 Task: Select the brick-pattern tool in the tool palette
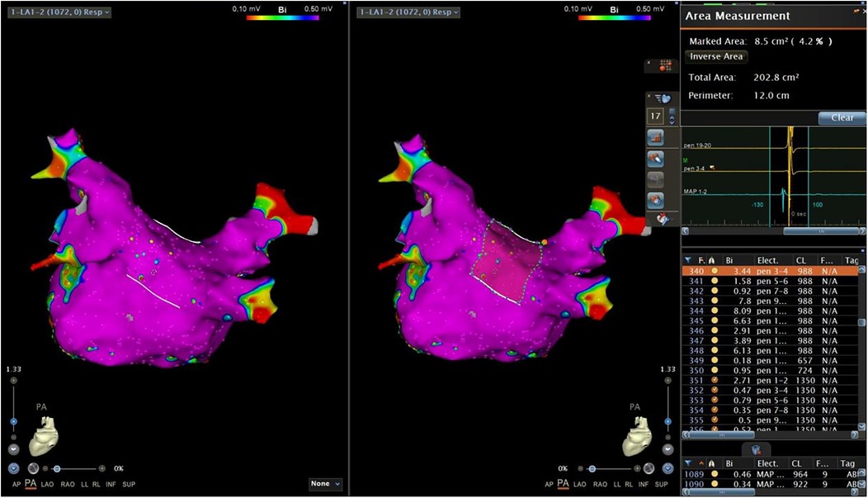tap(656, 137)
